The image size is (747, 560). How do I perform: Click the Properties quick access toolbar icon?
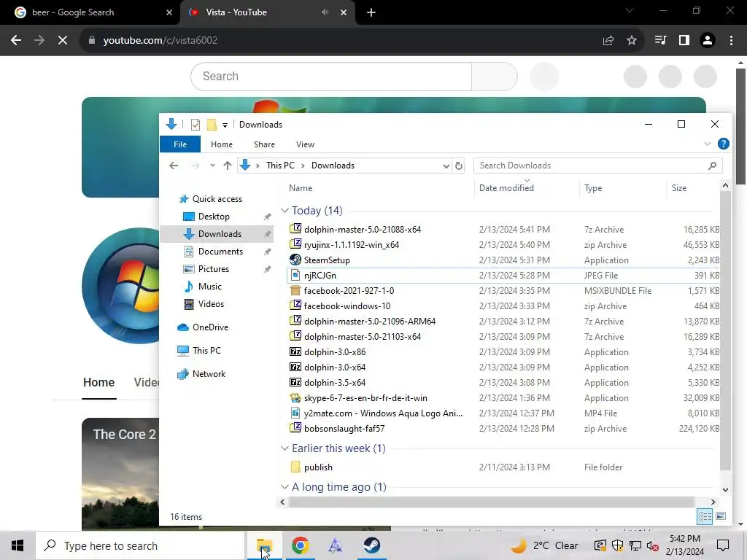coord(196,125)
